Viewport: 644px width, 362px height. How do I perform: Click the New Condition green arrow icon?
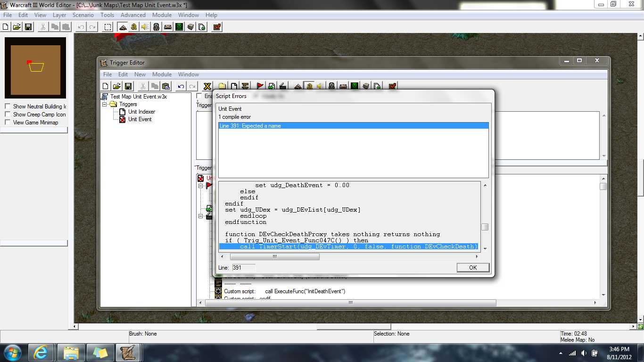(x=272, y=86)
